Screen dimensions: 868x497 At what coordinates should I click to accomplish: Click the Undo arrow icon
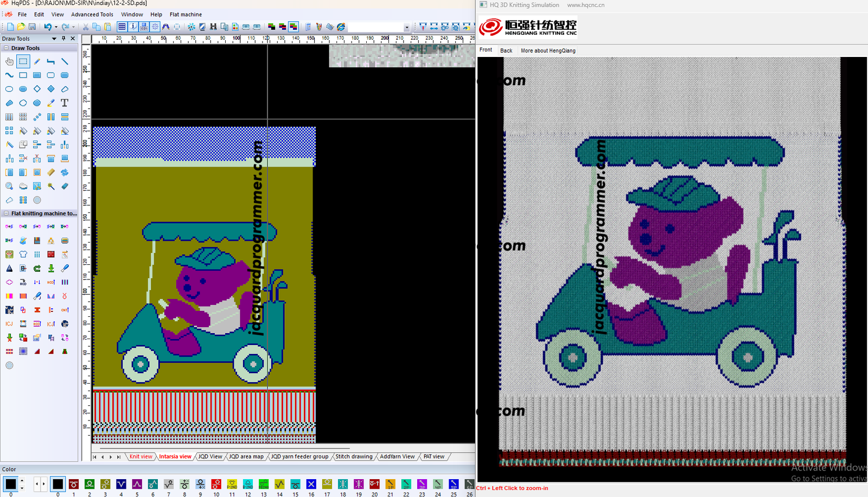click(48, 27)
